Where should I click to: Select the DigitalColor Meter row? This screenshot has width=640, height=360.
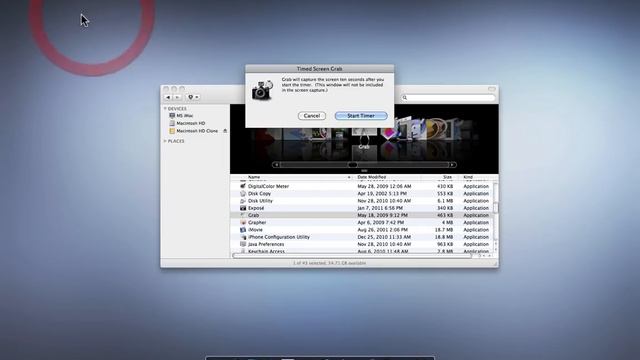pos(362,186)
